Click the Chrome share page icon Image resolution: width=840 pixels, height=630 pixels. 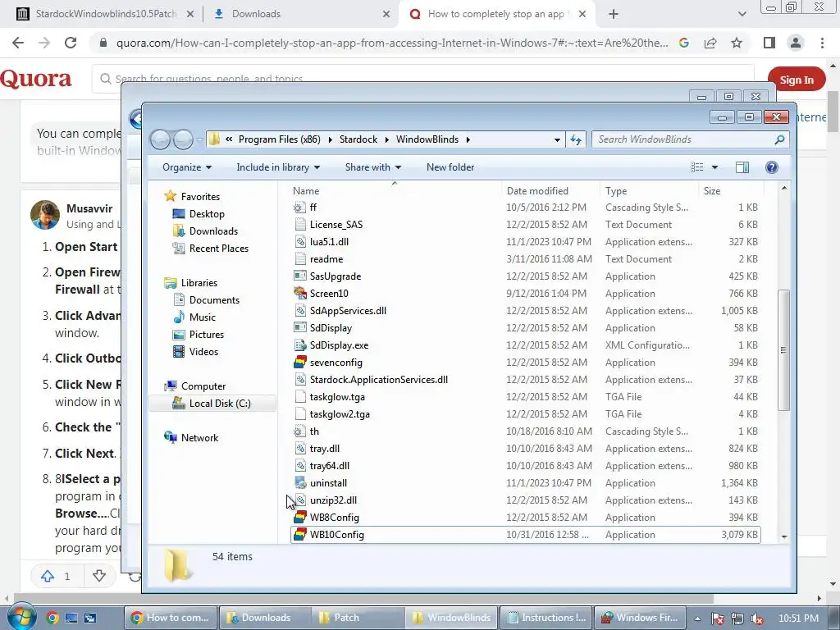710,43
